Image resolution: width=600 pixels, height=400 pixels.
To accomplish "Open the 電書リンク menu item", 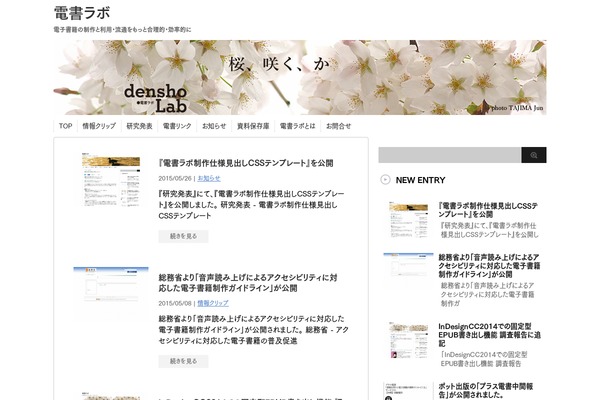I will pos(177,126).
